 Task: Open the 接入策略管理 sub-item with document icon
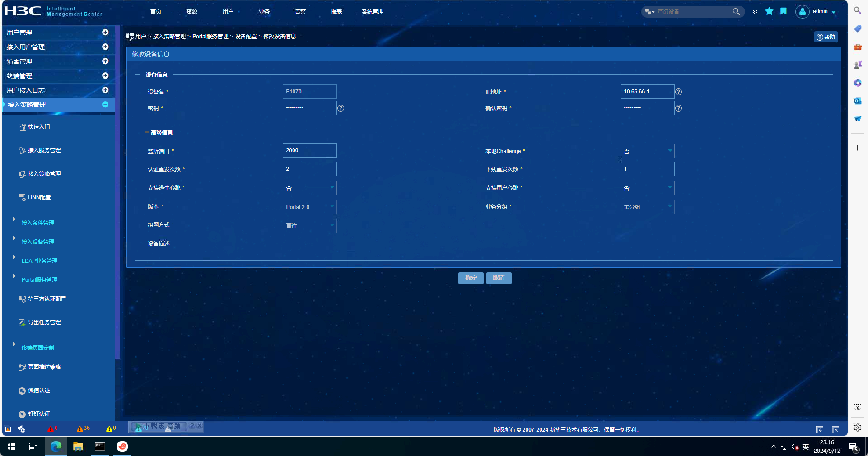coord(40,174)
